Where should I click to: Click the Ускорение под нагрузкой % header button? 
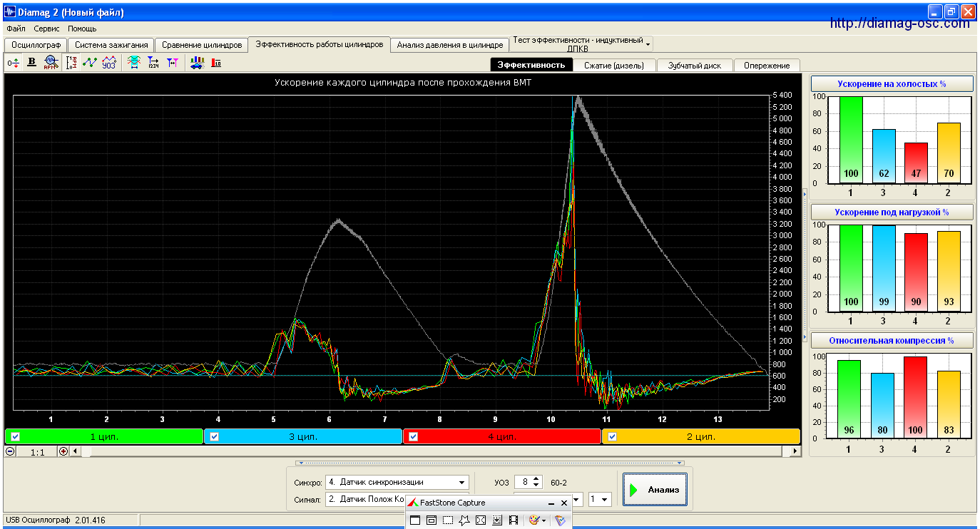[892, 212]
